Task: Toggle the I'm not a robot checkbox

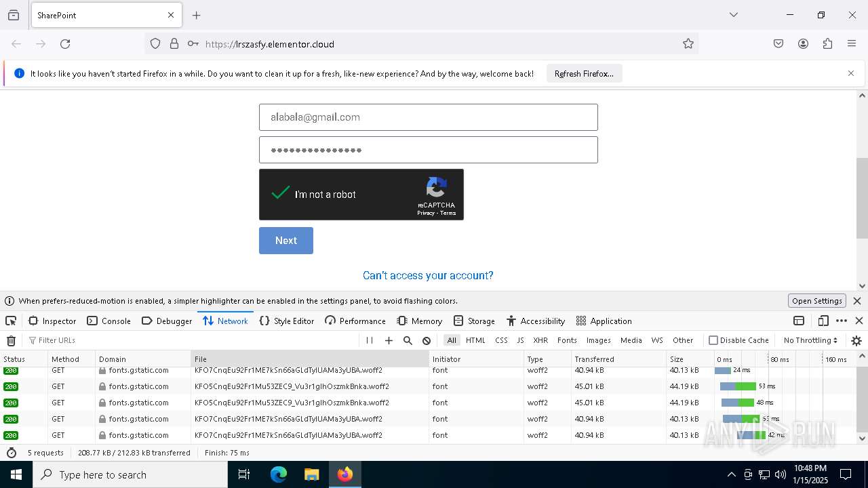Action: pyautogui.click(x=280, y=193)
